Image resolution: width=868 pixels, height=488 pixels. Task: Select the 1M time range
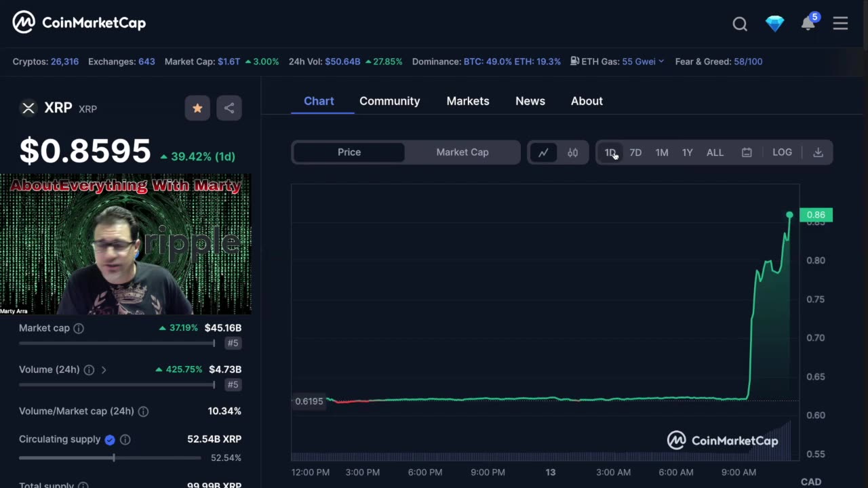pos(662,152)
